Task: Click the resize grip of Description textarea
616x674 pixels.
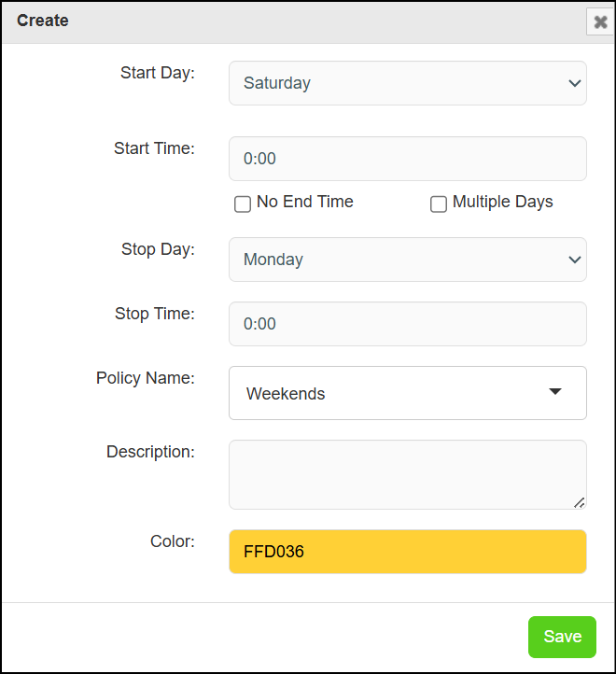Action: click(x=579, y=502)
